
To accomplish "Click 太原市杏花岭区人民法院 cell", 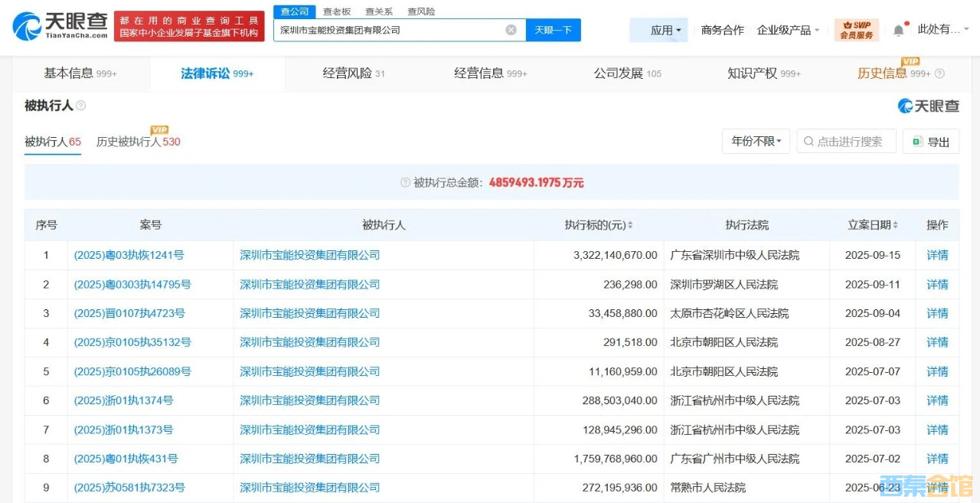I will (729, 313).
